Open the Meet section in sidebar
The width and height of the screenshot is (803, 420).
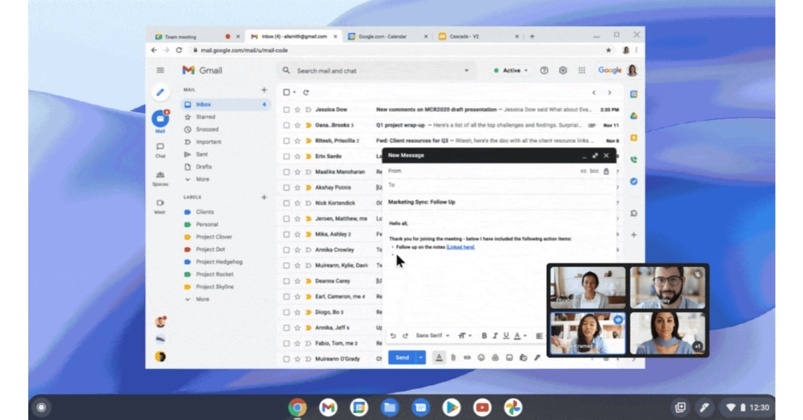(160, 206)
